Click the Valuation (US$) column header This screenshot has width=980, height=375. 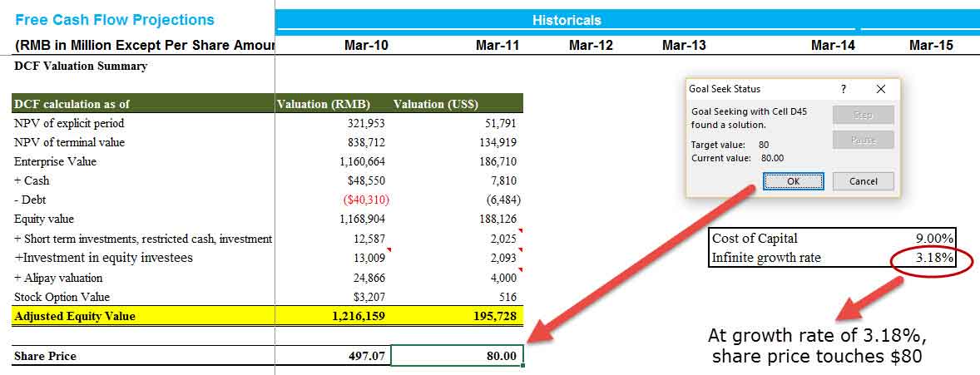(x=436, y=105)
